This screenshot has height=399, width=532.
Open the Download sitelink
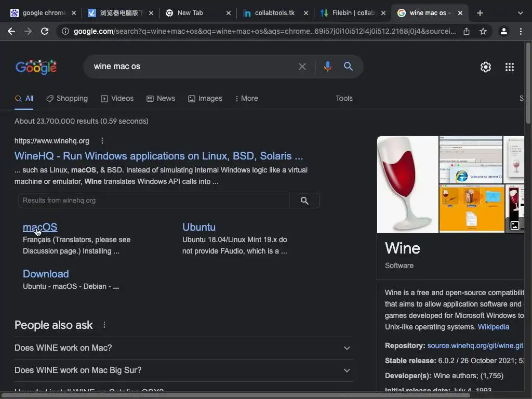click(46, 274)
